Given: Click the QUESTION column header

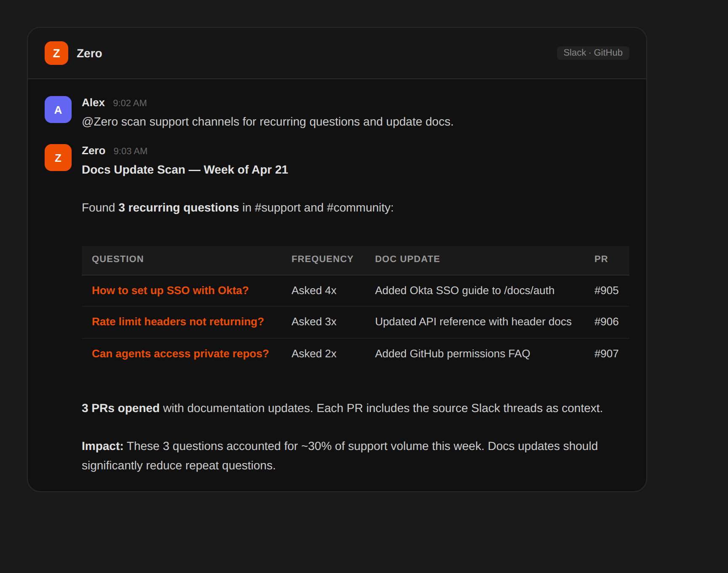Looking at the screenshot, I should 118,259.
